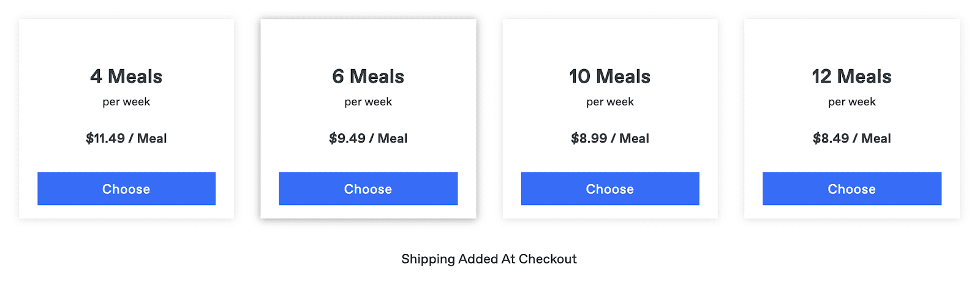
Task: Select the $11.49 / Meal price text
Action: point(126,138)
